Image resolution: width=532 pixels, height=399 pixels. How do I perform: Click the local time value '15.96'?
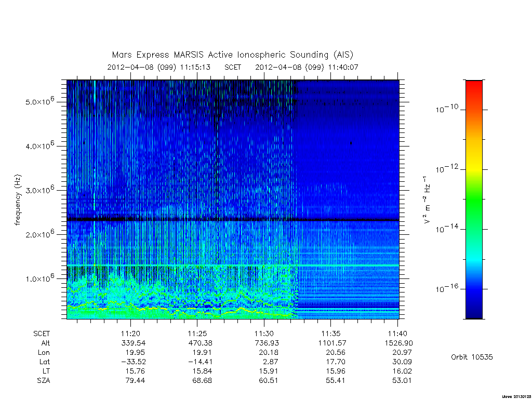(x=335, y=371)
